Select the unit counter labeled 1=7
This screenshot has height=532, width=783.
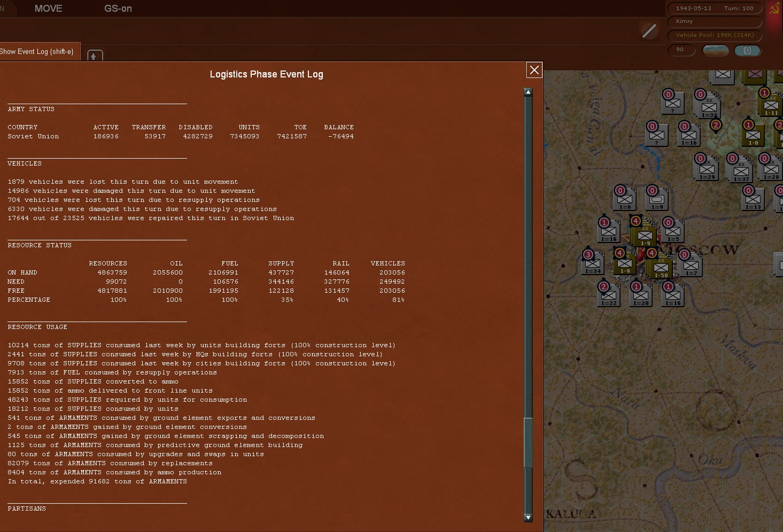(691, 264)
